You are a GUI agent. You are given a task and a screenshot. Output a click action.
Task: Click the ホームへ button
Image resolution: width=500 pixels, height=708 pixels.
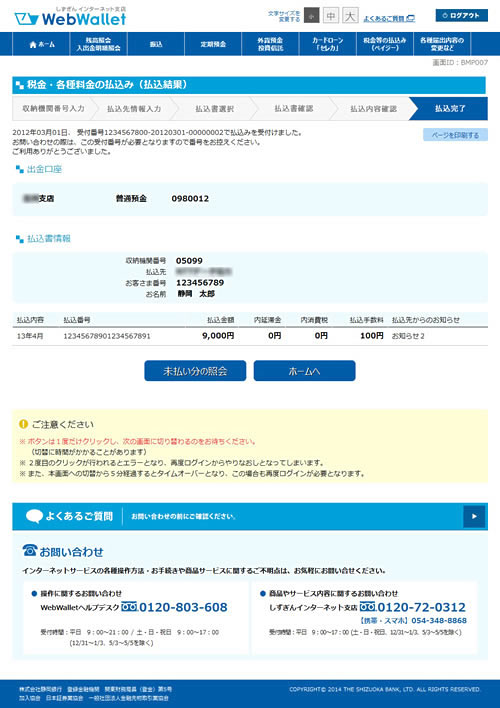(304, 371)
